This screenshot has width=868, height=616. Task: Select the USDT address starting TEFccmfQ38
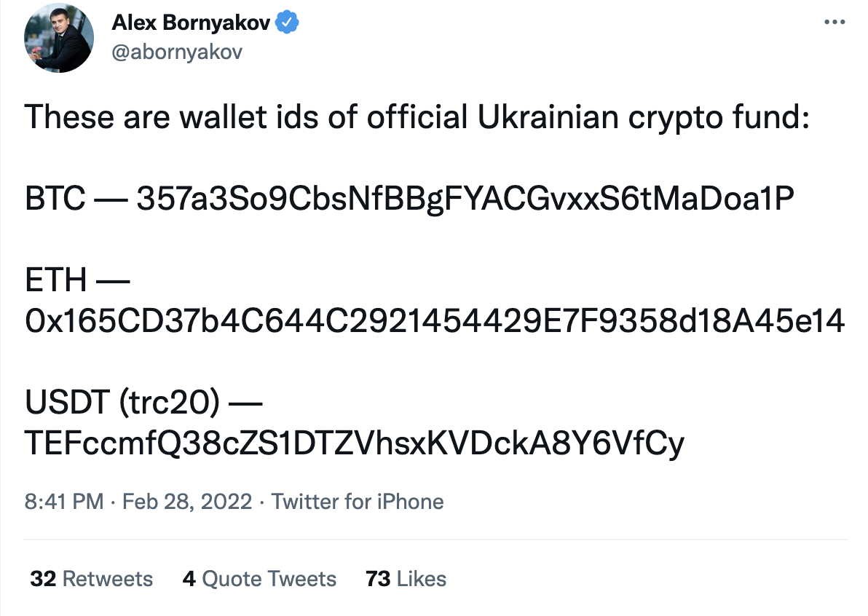click(x=355, y=442)
